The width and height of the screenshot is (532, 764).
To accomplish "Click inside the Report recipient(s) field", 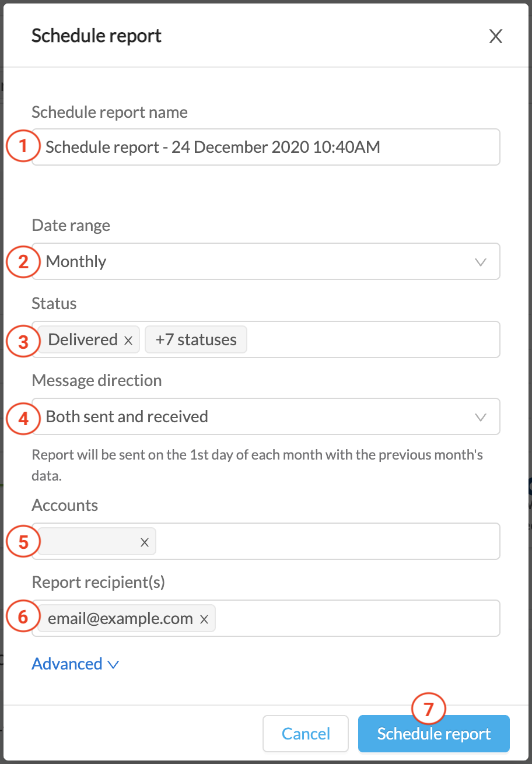I will pos(356,618).
